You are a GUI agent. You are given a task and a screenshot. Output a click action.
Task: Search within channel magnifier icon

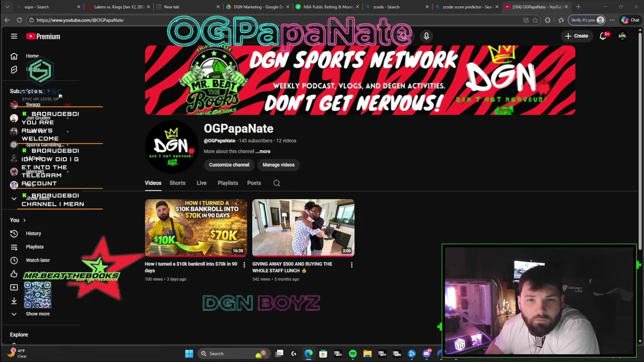(277, 183)
